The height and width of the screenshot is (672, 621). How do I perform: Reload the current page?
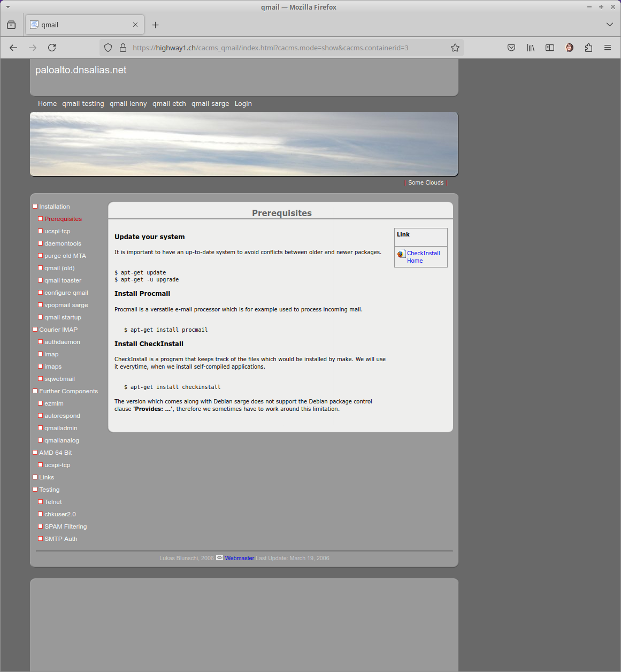[x=52, y=48]
